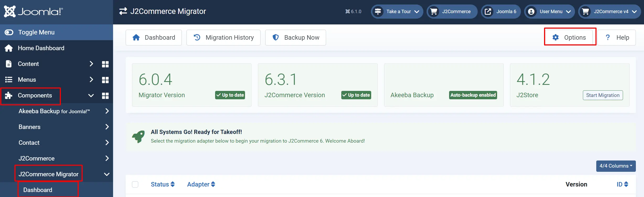Expand the Menus submenu chevron

pos(91,80)
